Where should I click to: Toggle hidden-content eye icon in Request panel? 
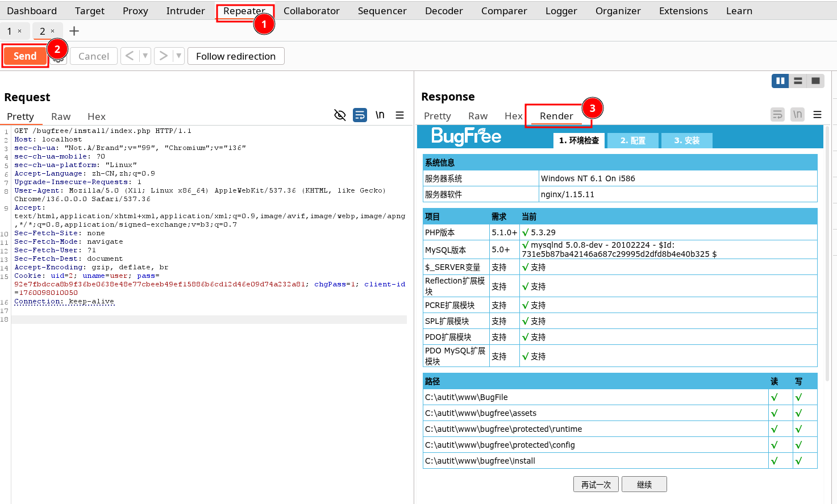tap(340, 115)
